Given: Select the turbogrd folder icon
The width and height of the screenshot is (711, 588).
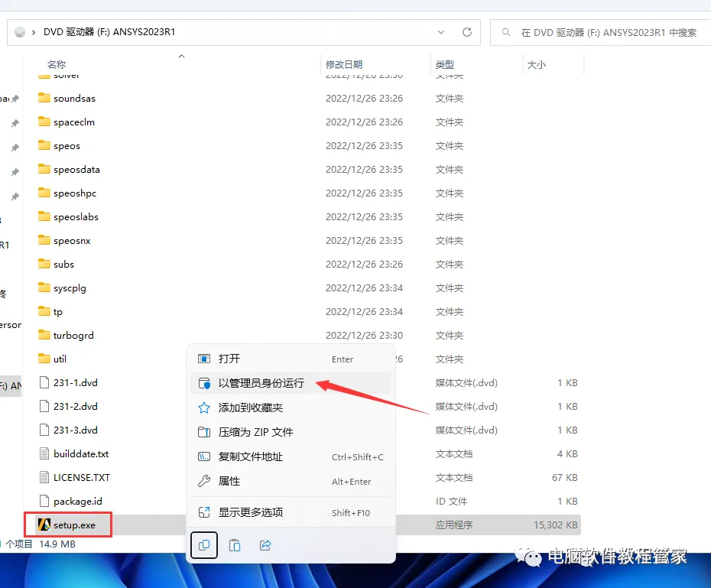Looking at the screenshot, I should click(x=44, y=335).
